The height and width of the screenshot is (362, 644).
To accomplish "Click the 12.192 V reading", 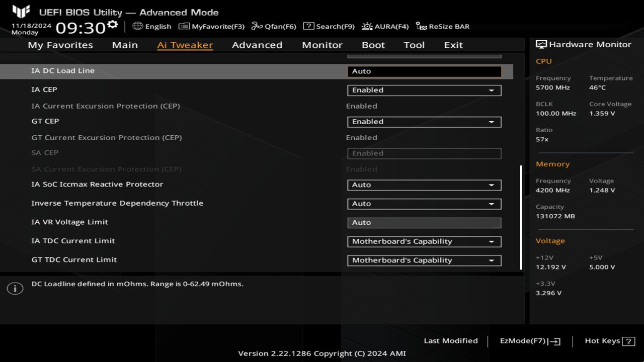I will click(x=551, y=267).
